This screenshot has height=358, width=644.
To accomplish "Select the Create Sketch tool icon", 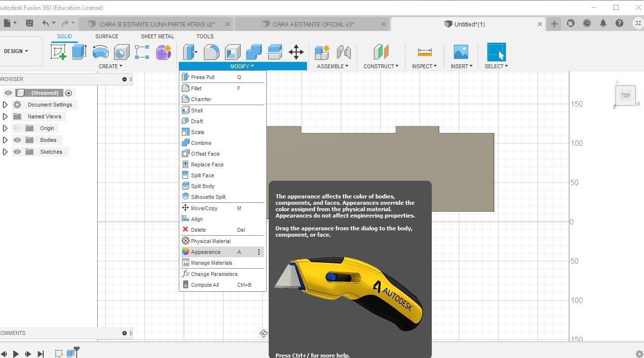I will (x=58, y=52).
